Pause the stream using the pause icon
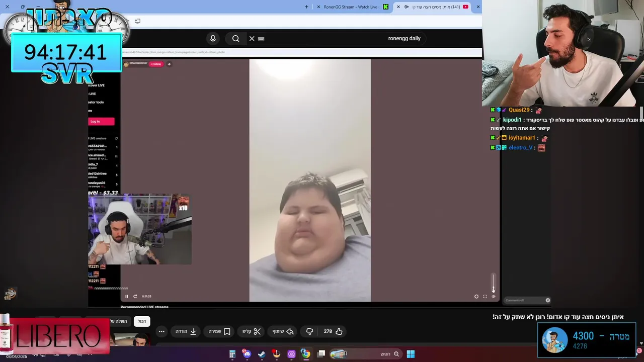The image size is (644, 362). tap(127, 296)
